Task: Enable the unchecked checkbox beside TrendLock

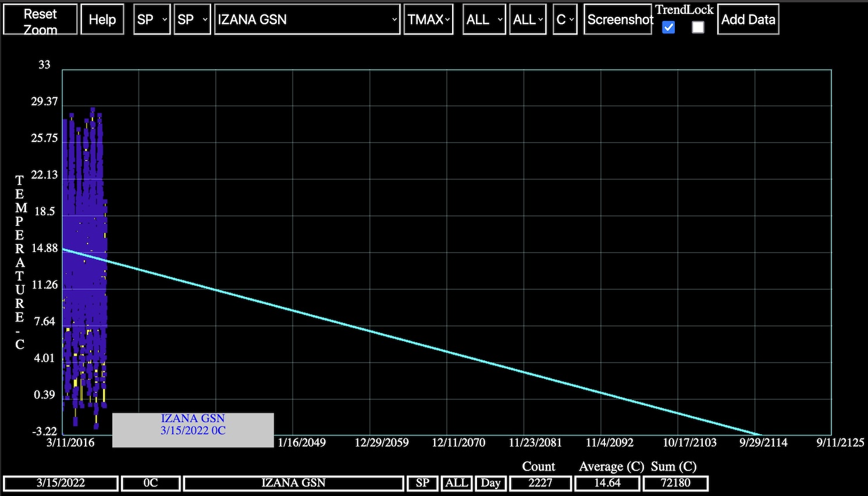Action: 698,27
